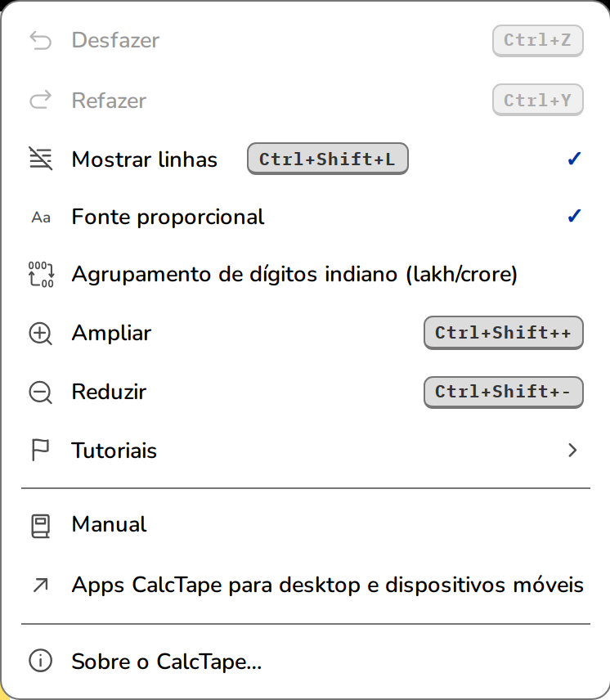Click the flag icon next to Tutoriais
Viewport: 610px width, 700px height.
point(40,450)
